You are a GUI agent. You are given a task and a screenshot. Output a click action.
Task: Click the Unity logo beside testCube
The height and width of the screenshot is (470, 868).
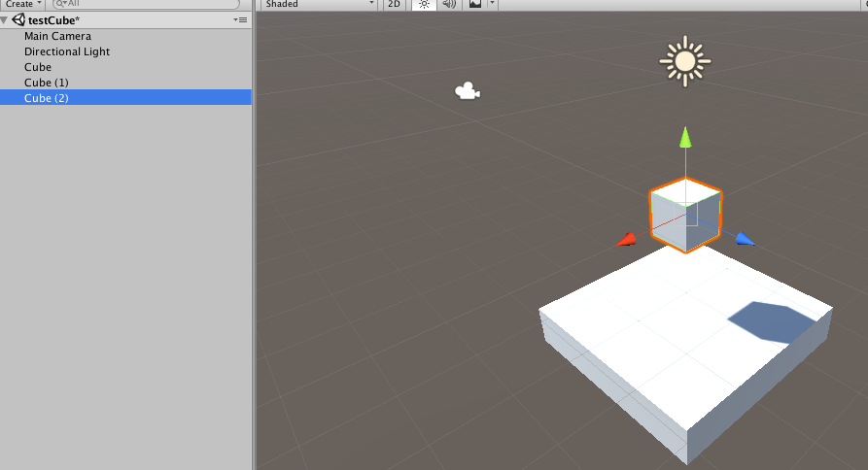point(18,19)
